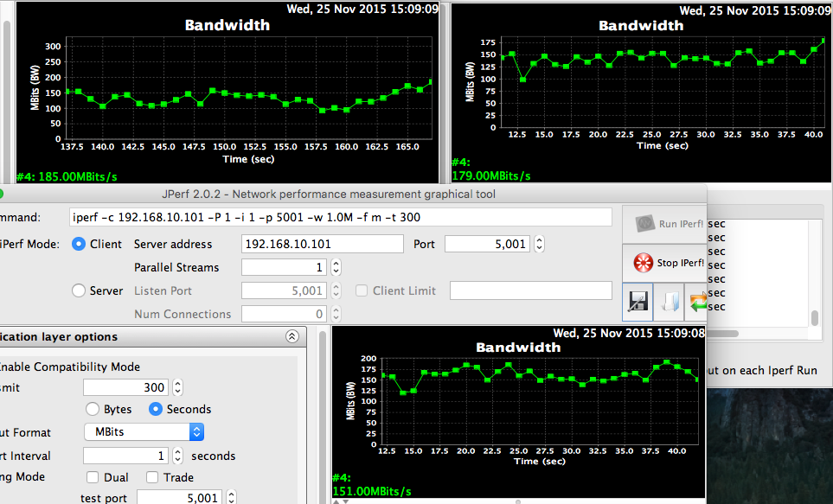Click the test port field
The height and width of the screenshot is (504, 833).
point(180,498)
